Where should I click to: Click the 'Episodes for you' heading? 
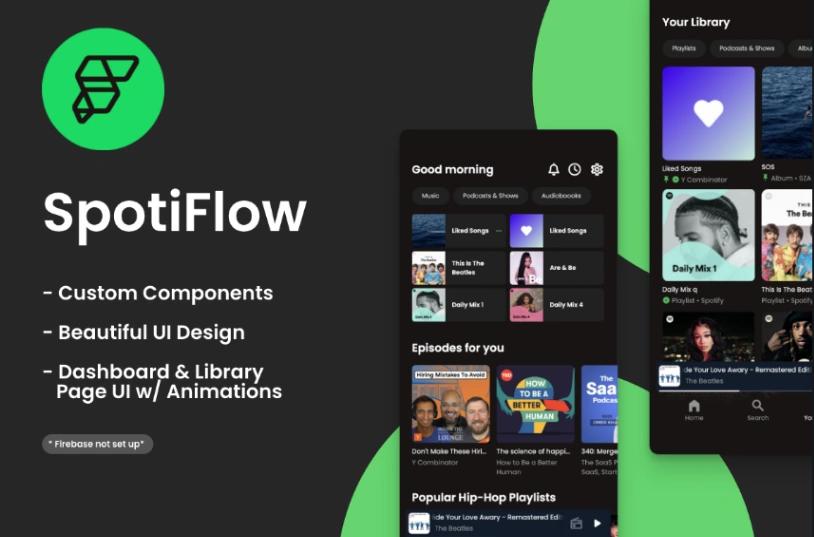coord(457,348)
